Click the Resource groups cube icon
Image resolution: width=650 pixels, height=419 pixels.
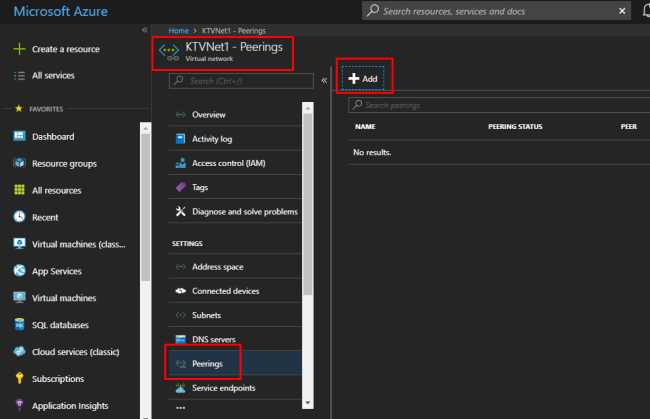[19, 163]
